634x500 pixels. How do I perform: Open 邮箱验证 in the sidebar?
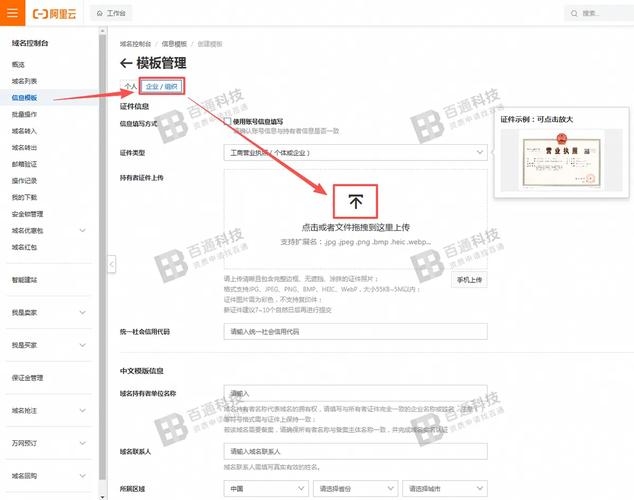coord(24,164)
